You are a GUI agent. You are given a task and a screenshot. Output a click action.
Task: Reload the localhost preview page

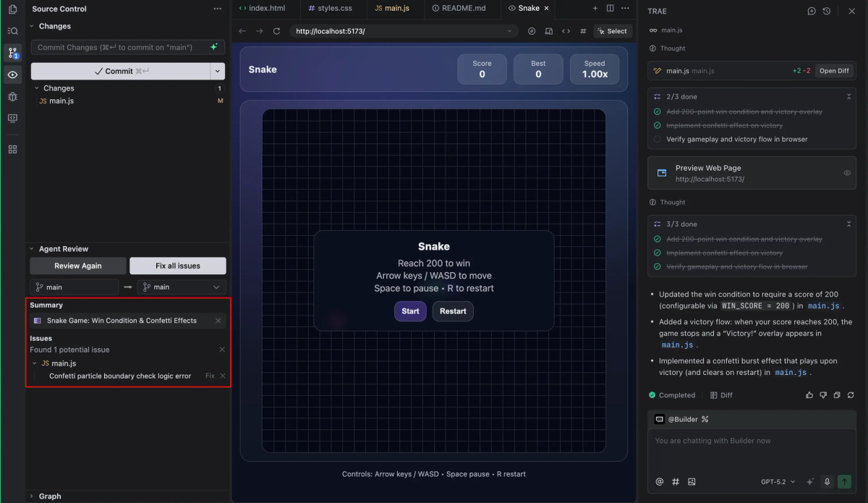point(277,31)
